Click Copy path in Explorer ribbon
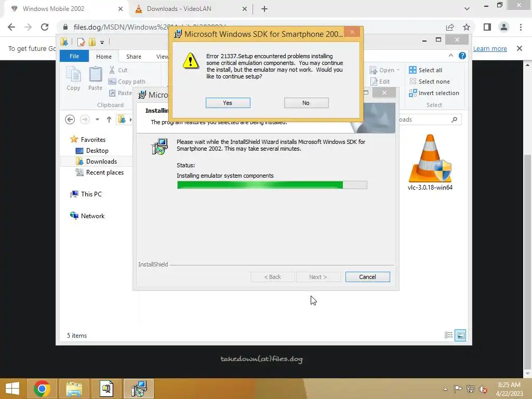This screenshot has width=532, height=399. pyautogui.click(x=127, y=82)
